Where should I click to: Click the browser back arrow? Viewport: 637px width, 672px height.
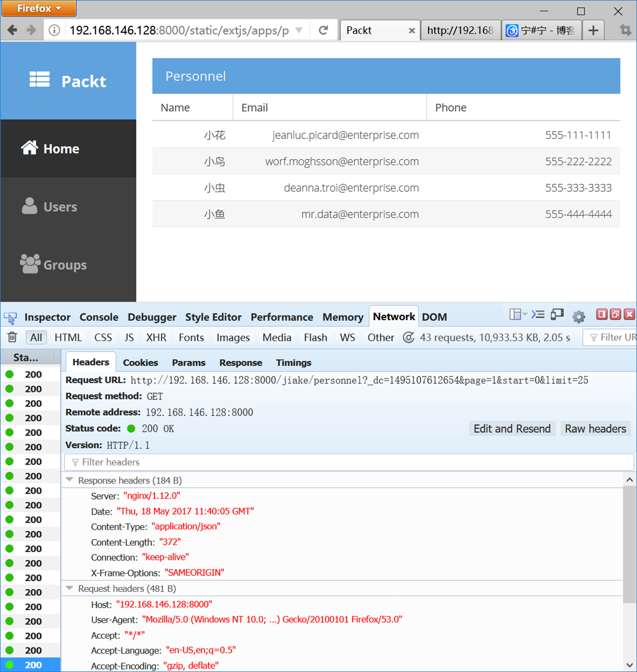coord(12,30)
